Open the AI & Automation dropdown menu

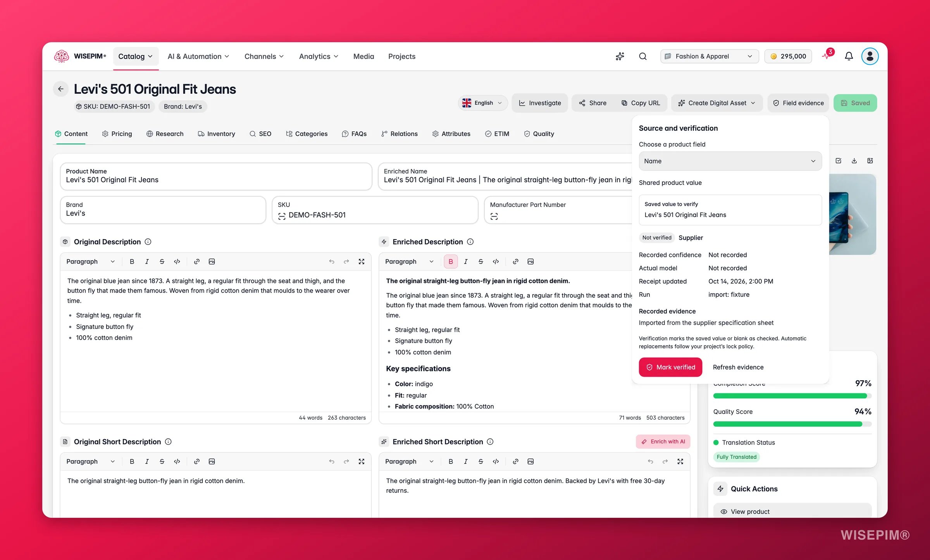point(198,57)
